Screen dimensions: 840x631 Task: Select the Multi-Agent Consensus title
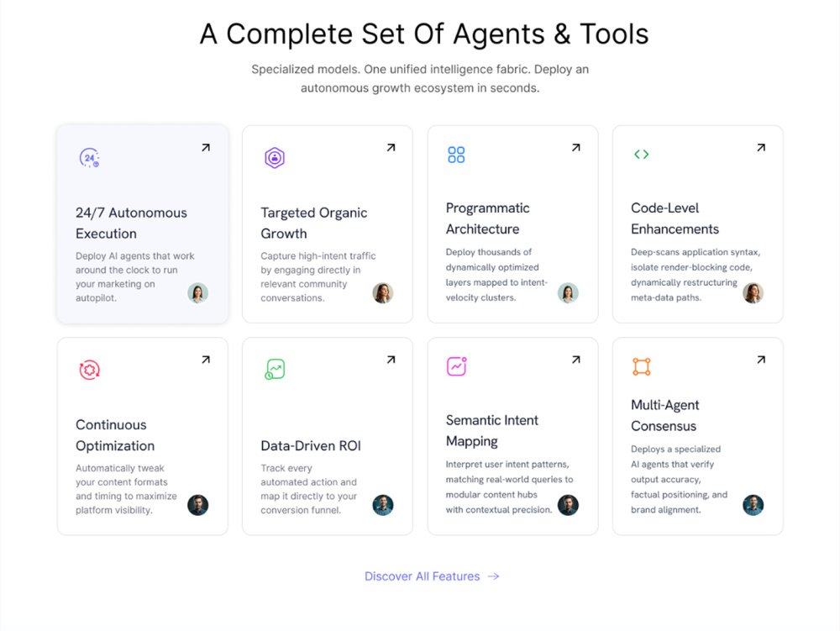coord(664,416)
